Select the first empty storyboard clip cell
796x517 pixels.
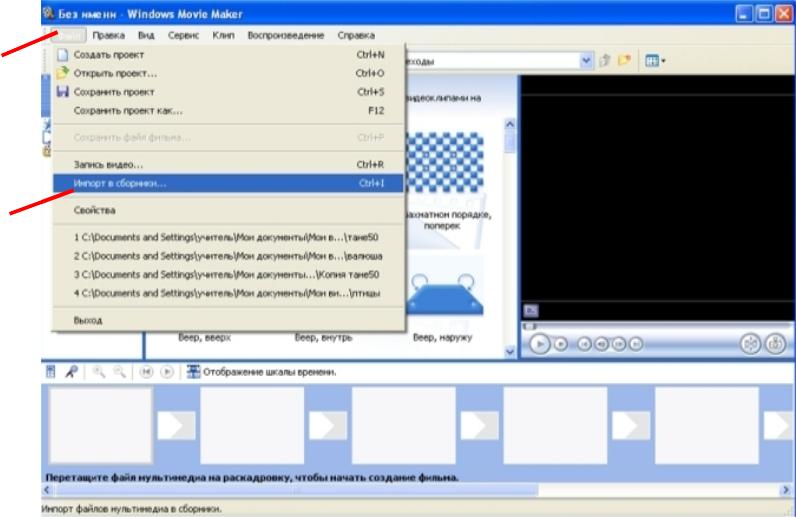[101, 425]
